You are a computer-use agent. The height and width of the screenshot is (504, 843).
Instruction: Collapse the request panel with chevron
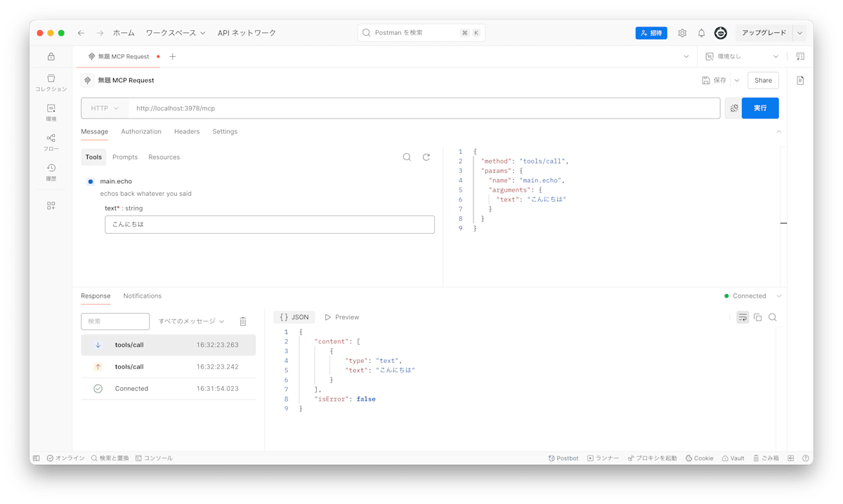pos(778,132)
